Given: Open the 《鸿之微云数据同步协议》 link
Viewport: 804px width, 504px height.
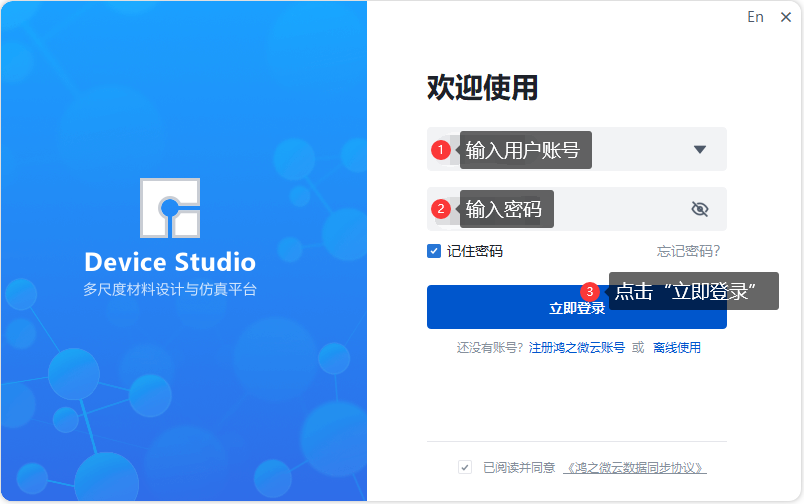Looking at the screenshot, I should pos(635,467).
